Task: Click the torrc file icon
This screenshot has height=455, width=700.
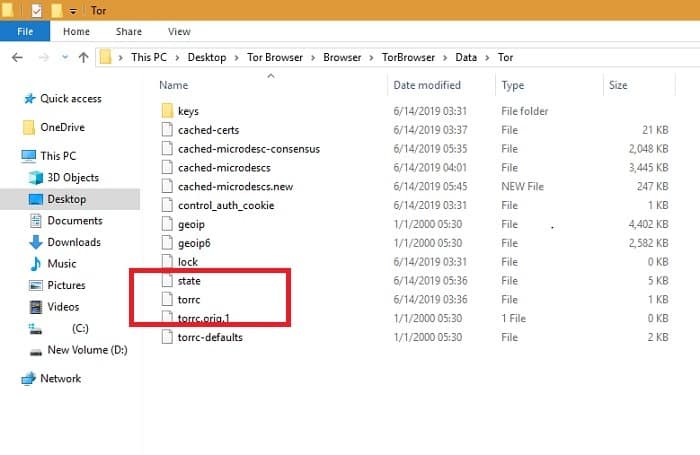Action: [x=167, y=299]
